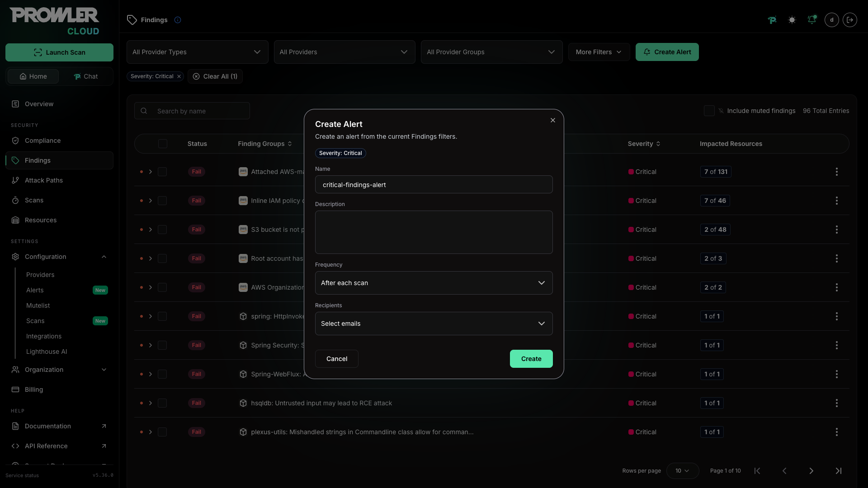868x488 pixels.
Task: Go to next page of findings
Action: pos(811,471)
